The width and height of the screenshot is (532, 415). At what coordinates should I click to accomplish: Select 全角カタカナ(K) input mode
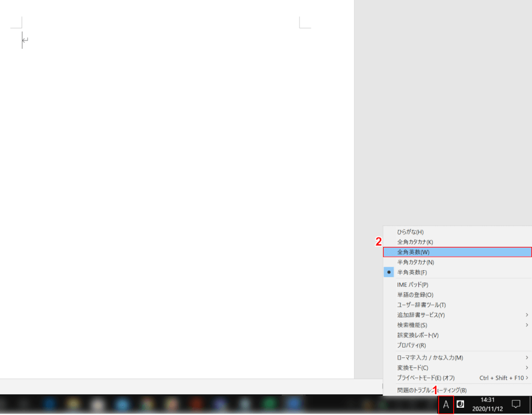coord(415,242)
